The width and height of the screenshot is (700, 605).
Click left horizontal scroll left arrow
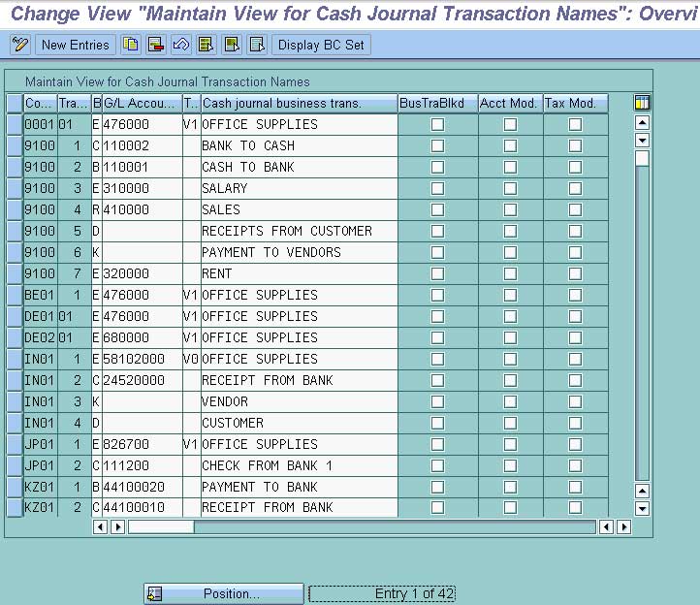coord(100,526)
